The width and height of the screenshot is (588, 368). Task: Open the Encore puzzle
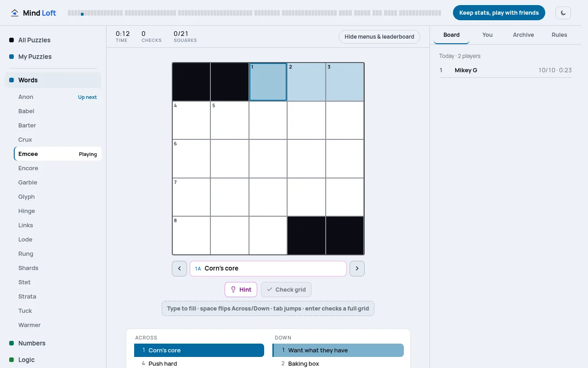(x=57, y=168)
